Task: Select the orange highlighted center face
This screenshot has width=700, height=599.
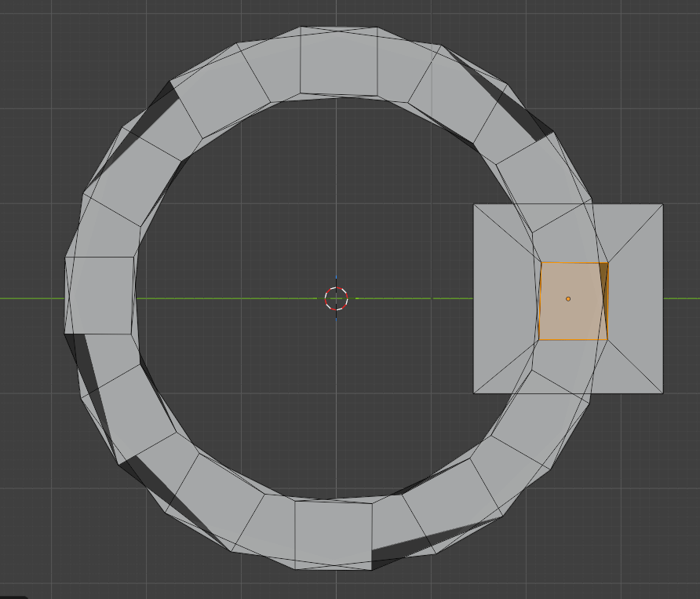Action: pyautogui.click(x=574, y=301)
